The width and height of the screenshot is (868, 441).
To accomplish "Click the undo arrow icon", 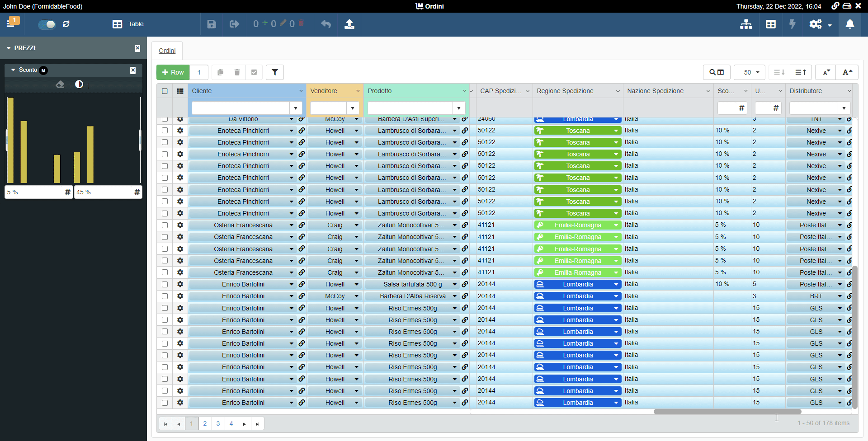I will click(325, 24).
